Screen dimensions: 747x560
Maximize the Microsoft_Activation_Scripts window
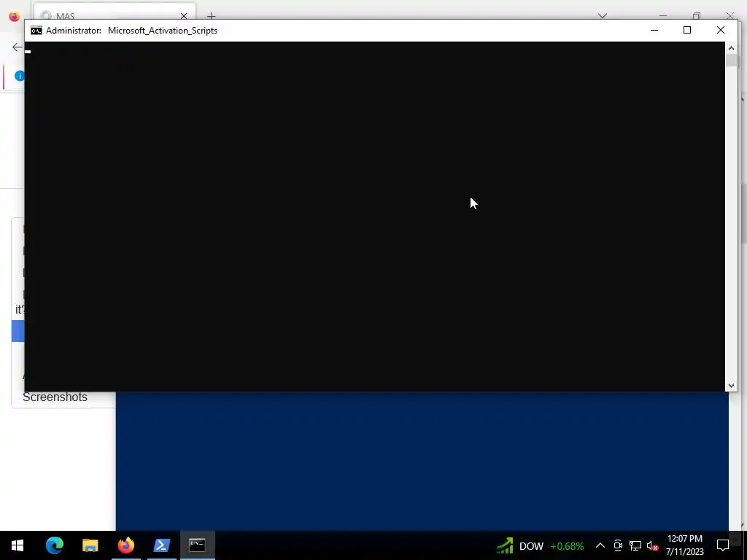coord(687,30)
